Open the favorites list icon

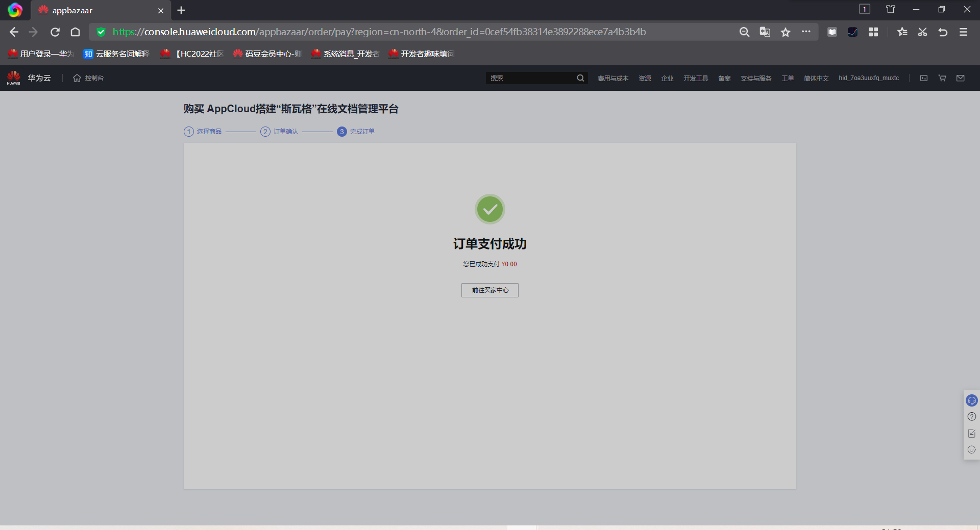point(902,32)
